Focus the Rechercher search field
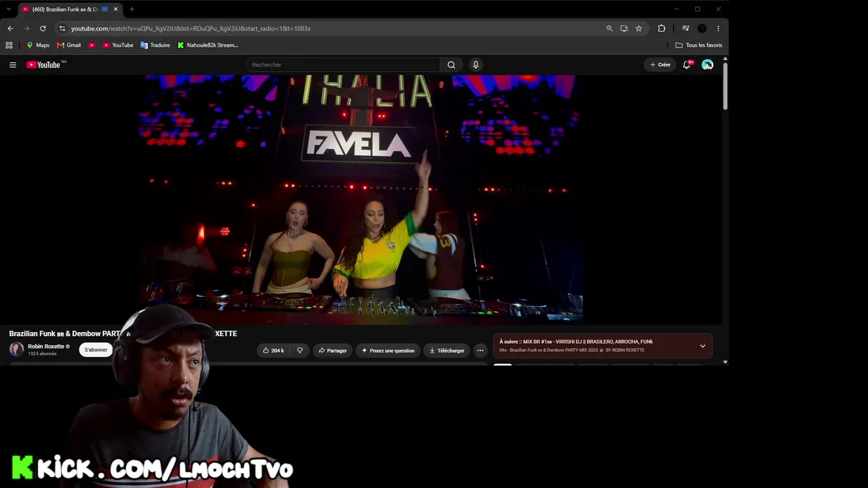 (343, 65)
